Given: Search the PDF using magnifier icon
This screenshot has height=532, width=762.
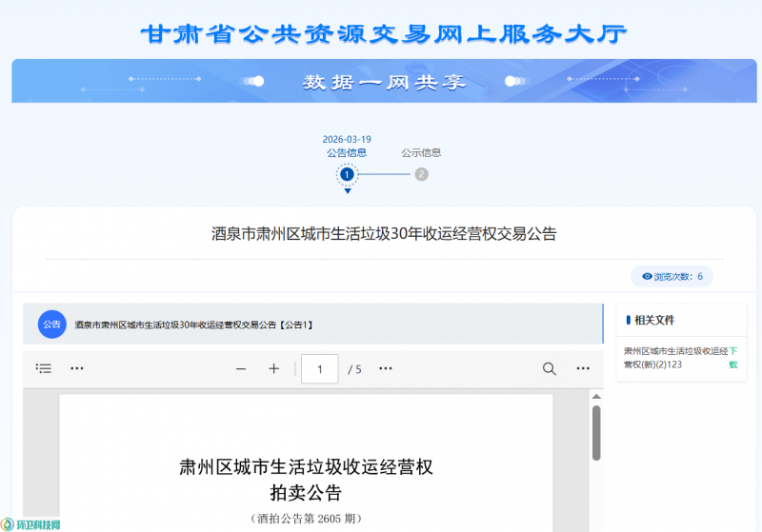Looking at the screenshot, I should pyautogui.click(x=549, y=368).
